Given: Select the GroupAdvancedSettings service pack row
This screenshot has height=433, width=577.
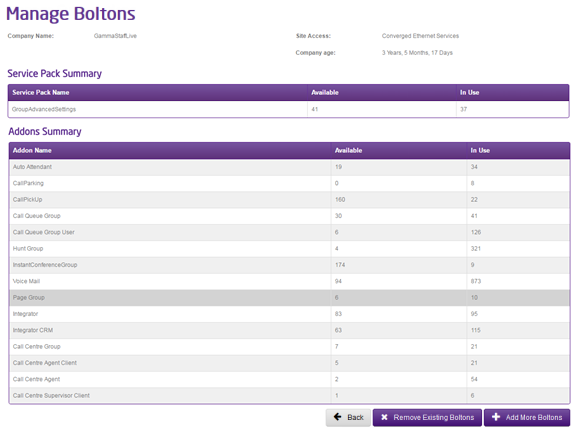Looking at the screenshot, I should click(x=288, y=109).
